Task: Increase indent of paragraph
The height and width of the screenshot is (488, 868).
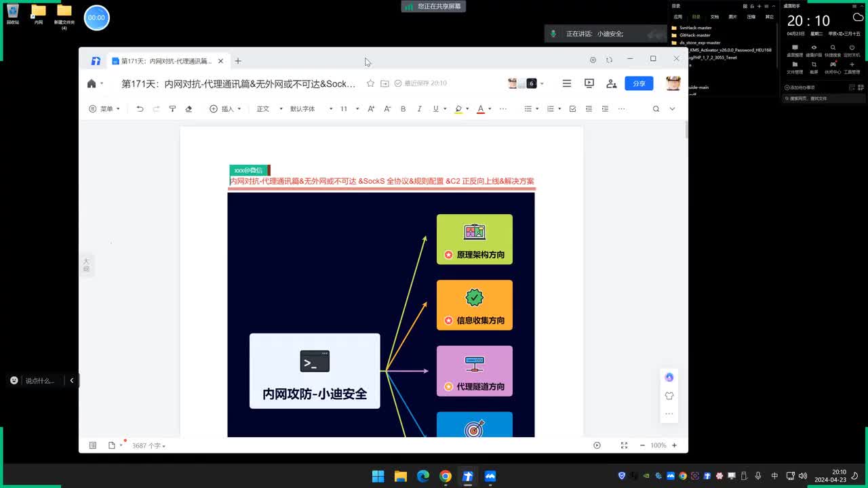Action: (605, 108)
